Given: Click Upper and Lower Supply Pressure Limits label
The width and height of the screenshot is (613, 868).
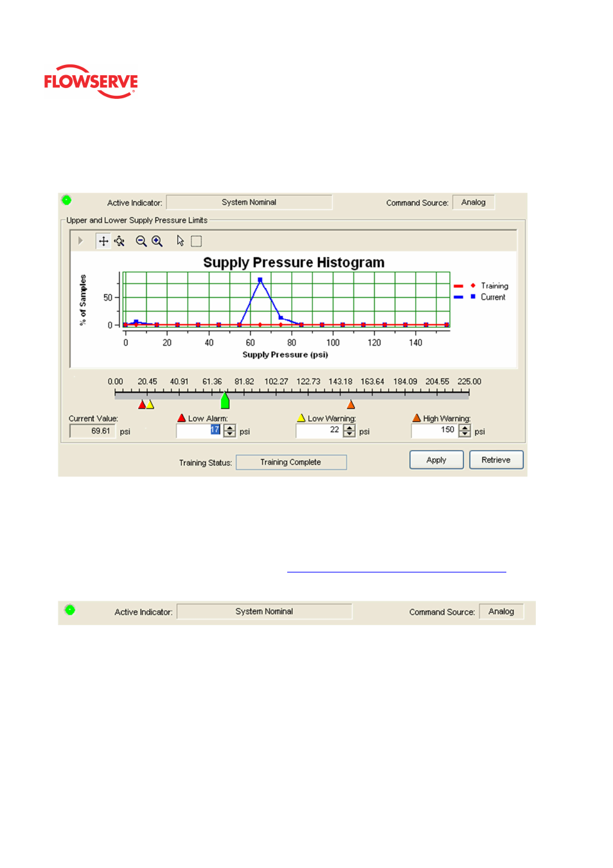Looking at the screenshot, I should coord(137,220).
